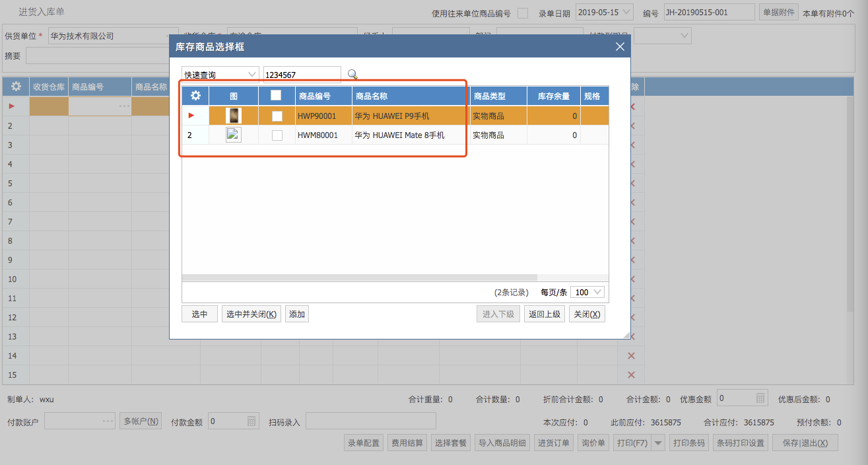The width and height of the screenshot is (868, 465).
Task: Click 条码打印设置 button
Action: click(741, 443)
